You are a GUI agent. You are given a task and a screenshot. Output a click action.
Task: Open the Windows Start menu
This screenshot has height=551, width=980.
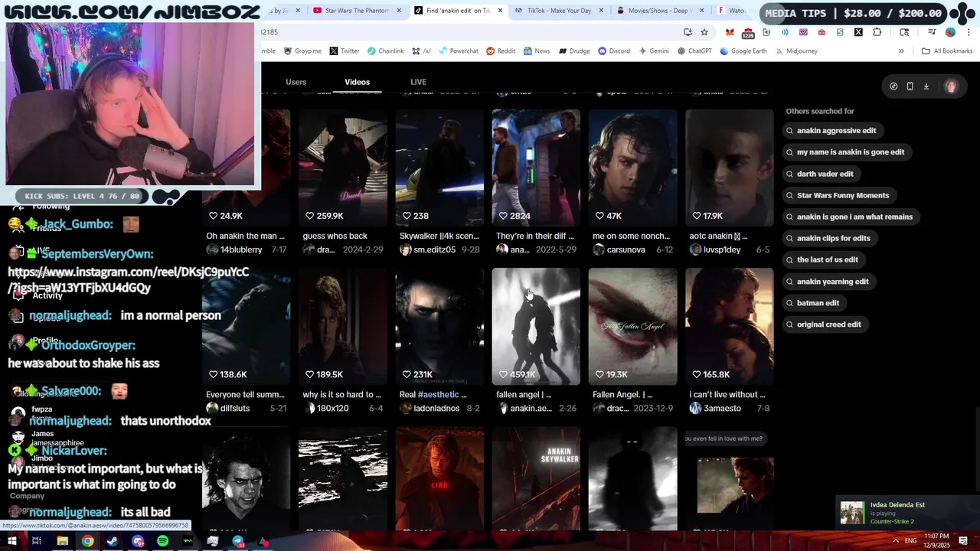12,541
